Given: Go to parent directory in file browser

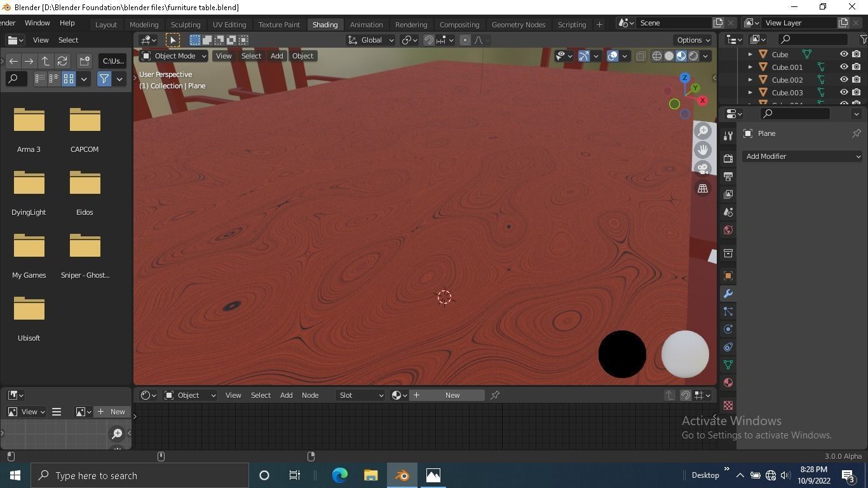Looking at the screenshot, I should [46, 61].
